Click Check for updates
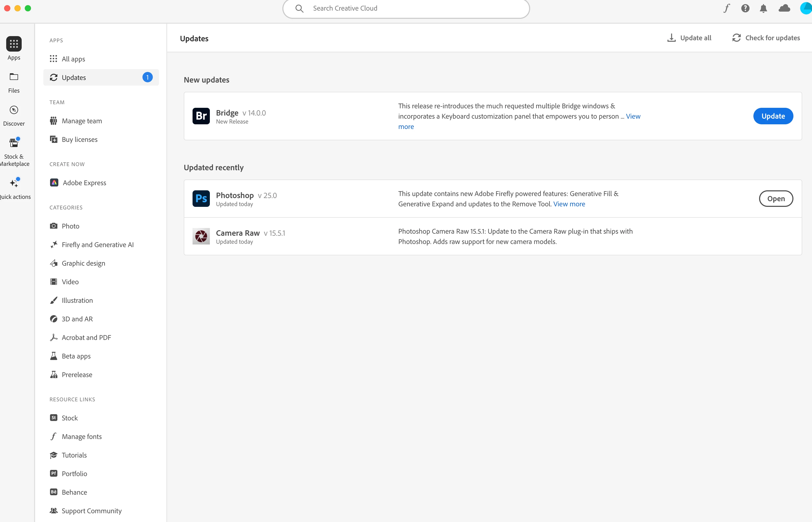The height and width of the screenshot is (522, 812). point(766,38)
